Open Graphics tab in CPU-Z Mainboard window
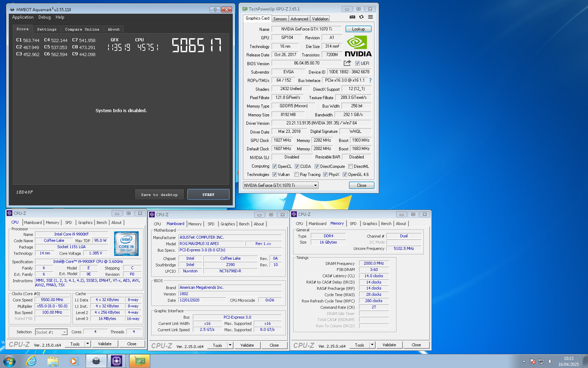The width and height of the screenshot is (588, 368). click(228, 224)
